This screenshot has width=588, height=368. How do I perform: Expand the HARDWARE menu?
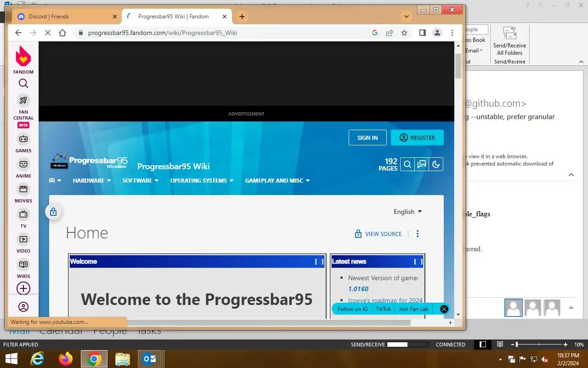point(92,180)
